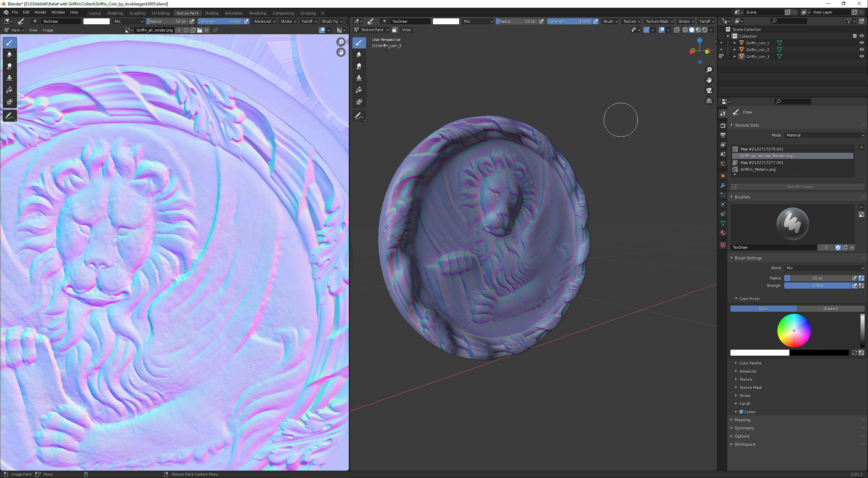Uncheck the Collection exclude checkbox

[x=855, y=36]
